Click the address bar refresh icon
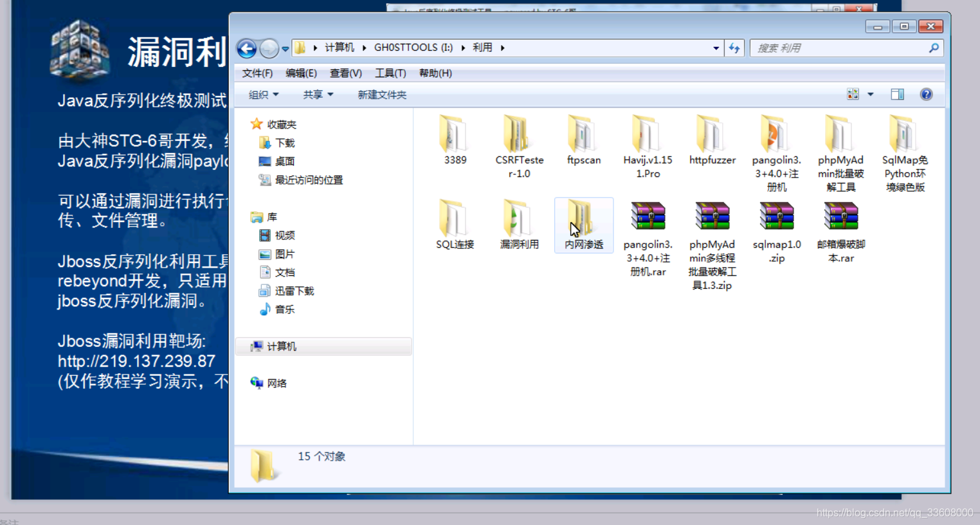This screenshot has width=980, height=525. 734,48
